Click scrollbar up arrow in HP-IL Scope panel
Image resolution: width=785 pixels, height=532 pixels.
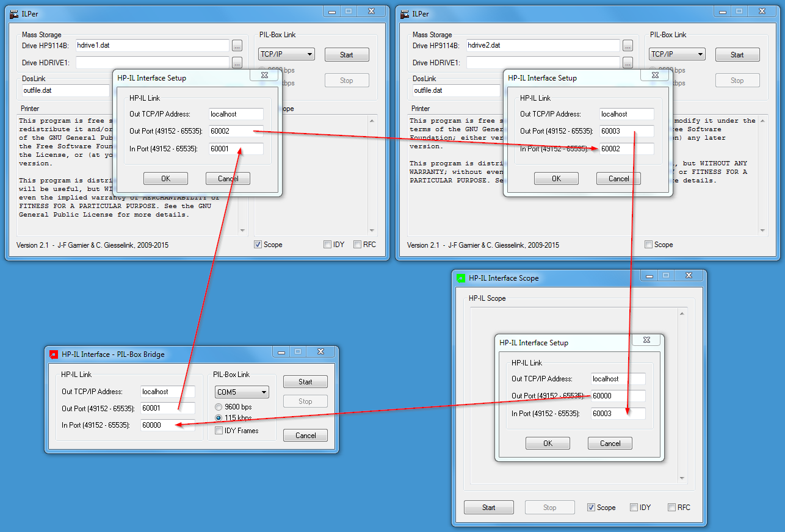(x=682, y=314)
